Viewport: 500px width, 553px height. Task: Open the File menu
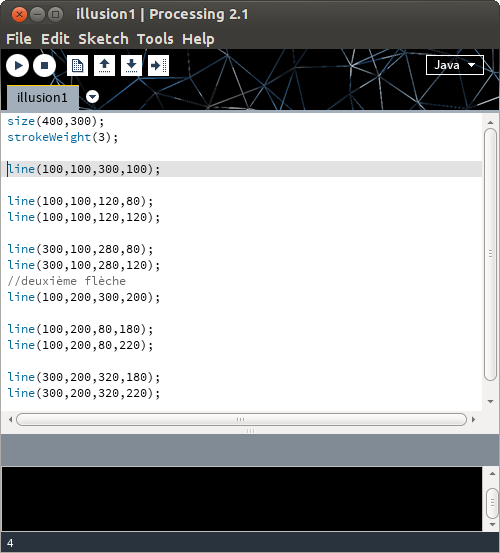click(19, 39)
